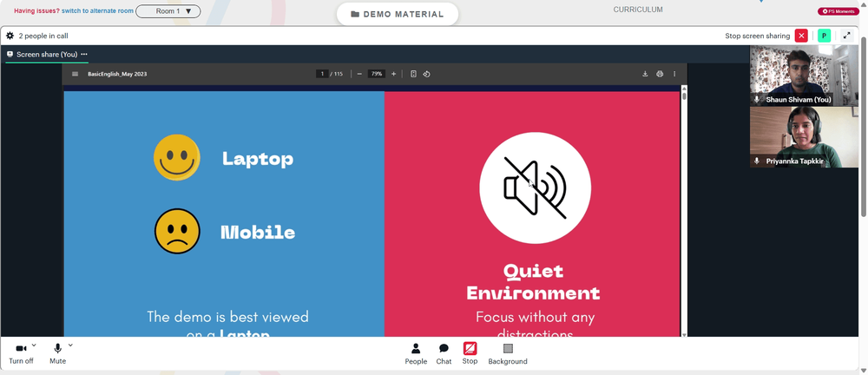The width and height of the screenshot is (868, 375).
Task: Click the Mobile slide heading
Action: click(x=258, y=232)
